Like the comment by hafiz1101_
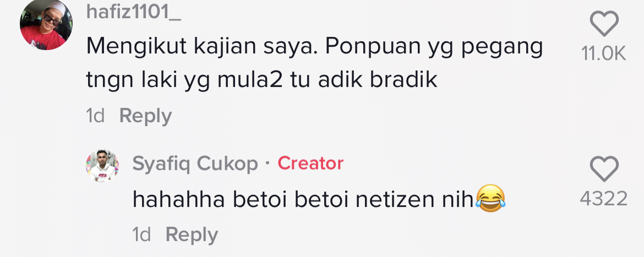The width and height of the screenshot is (644, 257). [x=604, y=24]
